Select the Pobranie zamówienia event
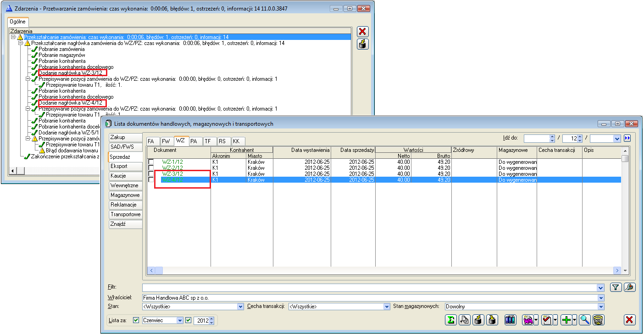The image size is (644, 335). (61, 49)
